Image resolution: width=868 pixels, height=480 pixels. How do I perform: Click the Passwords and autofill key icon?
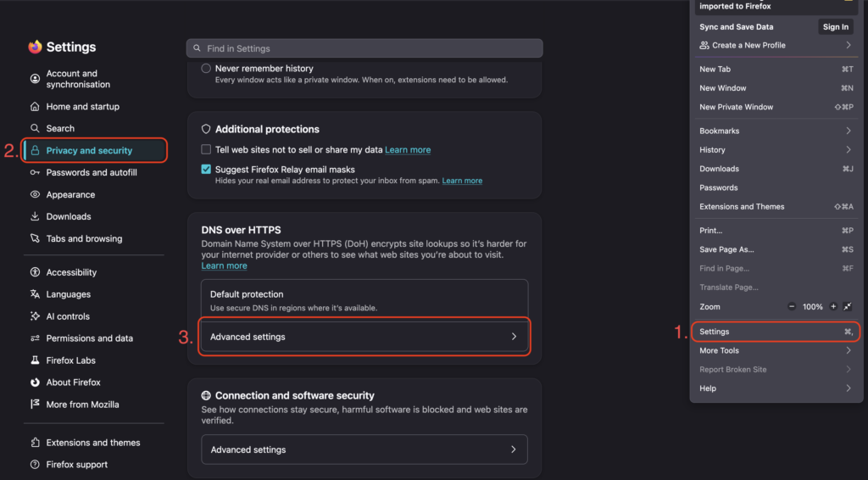35,173
